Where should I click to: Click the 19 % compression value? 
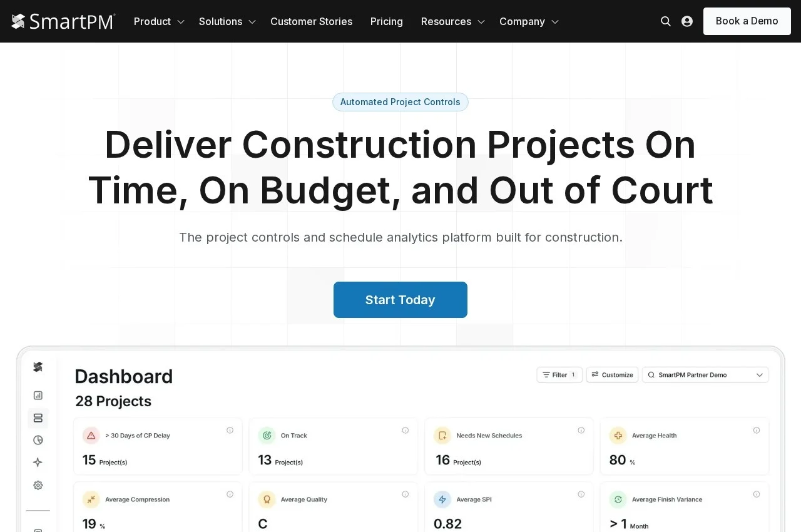tap(94, 524)
